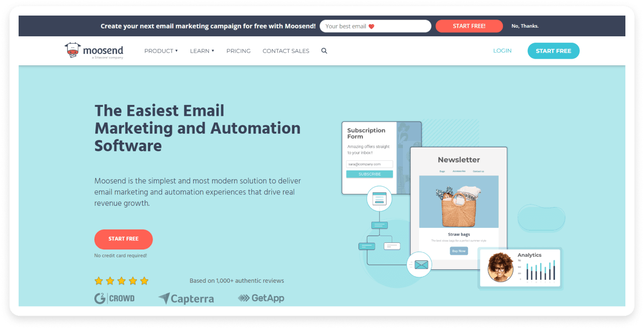The image size is (644, 329).
Task: Open the CONTACT SALES page
Action: coord(286,51)
